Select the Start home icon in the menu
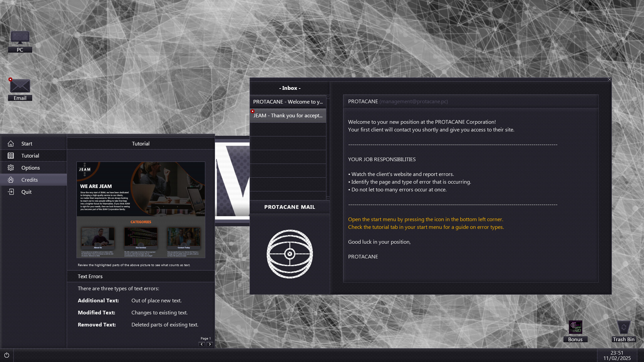This screenshot has width=644, height=362. point(11,143)
